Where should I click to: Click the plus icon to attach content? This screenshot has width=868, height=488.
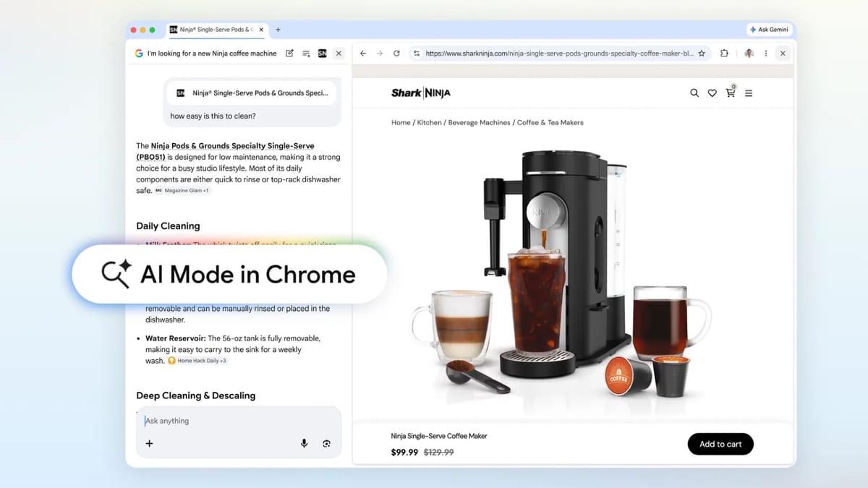click(149, 443)
